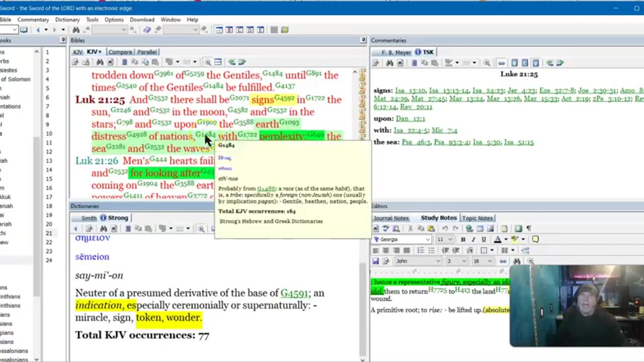This screenshot has height=362, width=644.
Task: Toggle paragraph marks pilcrow icon
Action: point(529,229)
